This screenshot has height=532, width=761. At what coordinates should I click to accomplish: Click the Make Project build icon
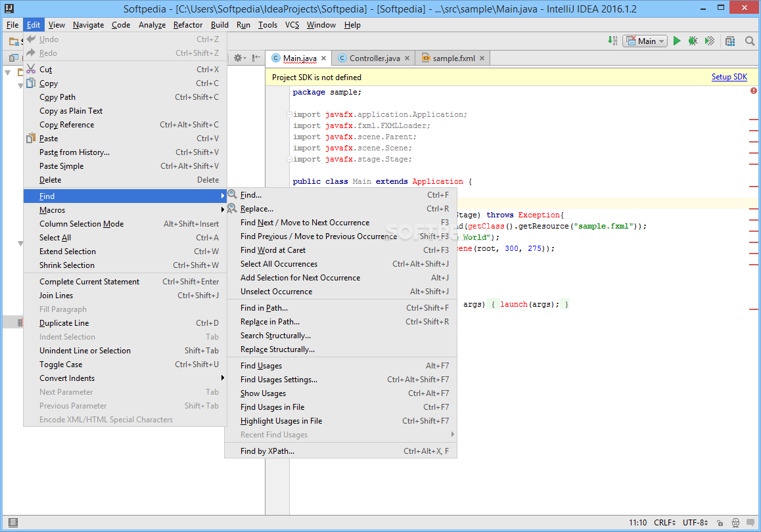[612, 41]
